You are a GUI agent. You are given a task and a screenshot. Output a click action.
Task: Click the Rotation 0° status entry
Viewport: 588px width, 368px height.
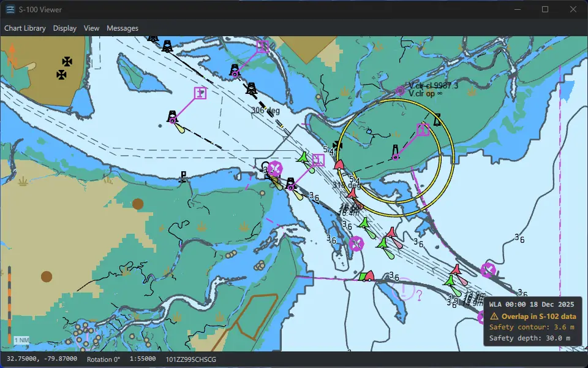click(103, 359)
